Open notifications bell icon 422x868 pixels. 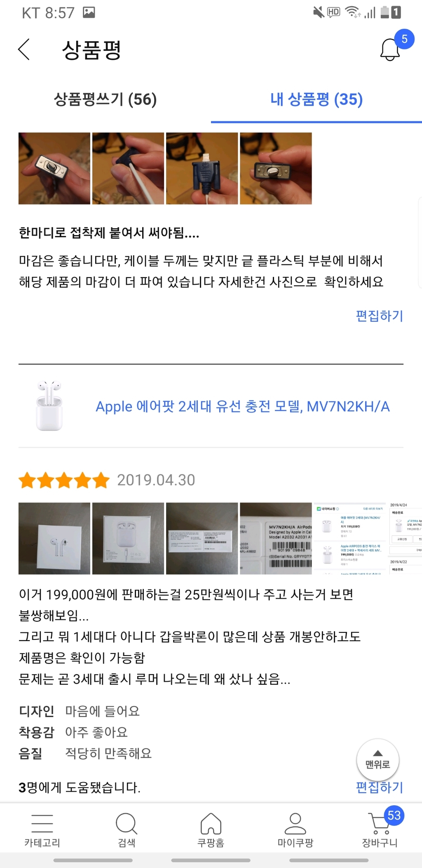point(390,50)
